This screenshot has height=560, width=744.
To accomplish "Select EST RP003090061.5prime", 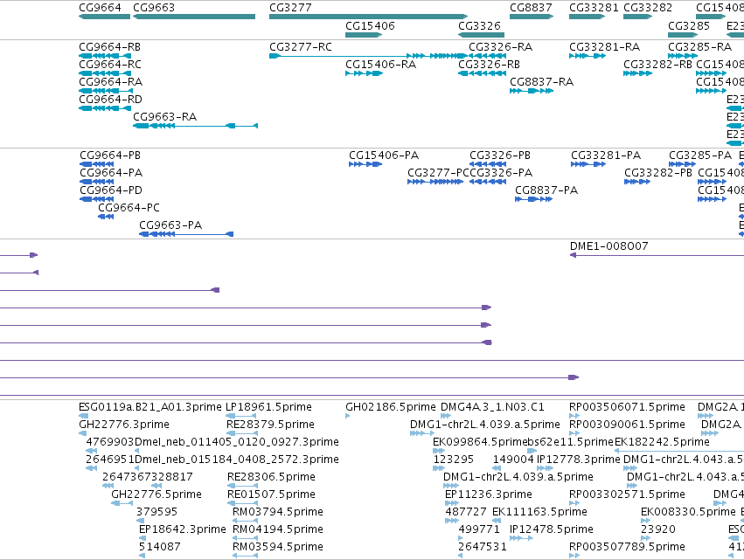I will (x=627, y=425).
